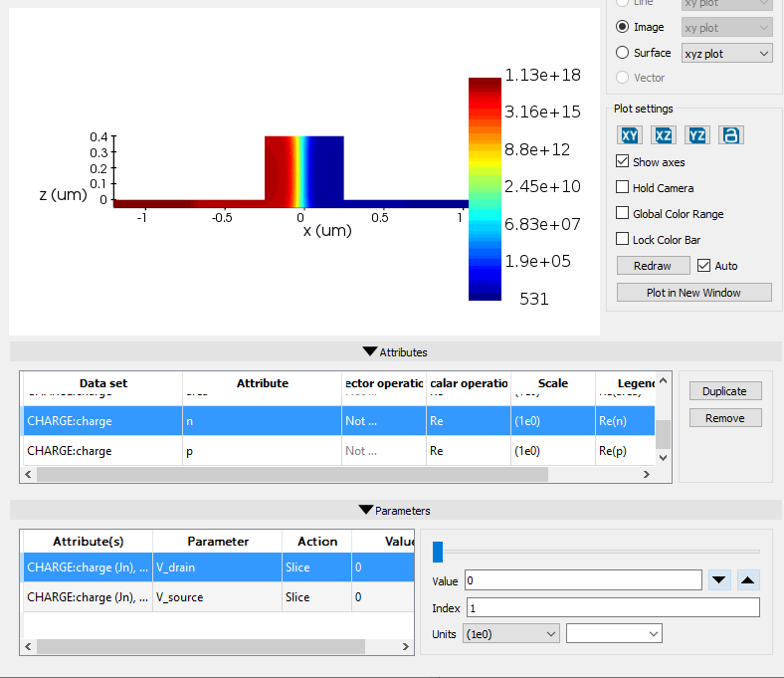Toggle the Show axes checkbox

(622, 161)
